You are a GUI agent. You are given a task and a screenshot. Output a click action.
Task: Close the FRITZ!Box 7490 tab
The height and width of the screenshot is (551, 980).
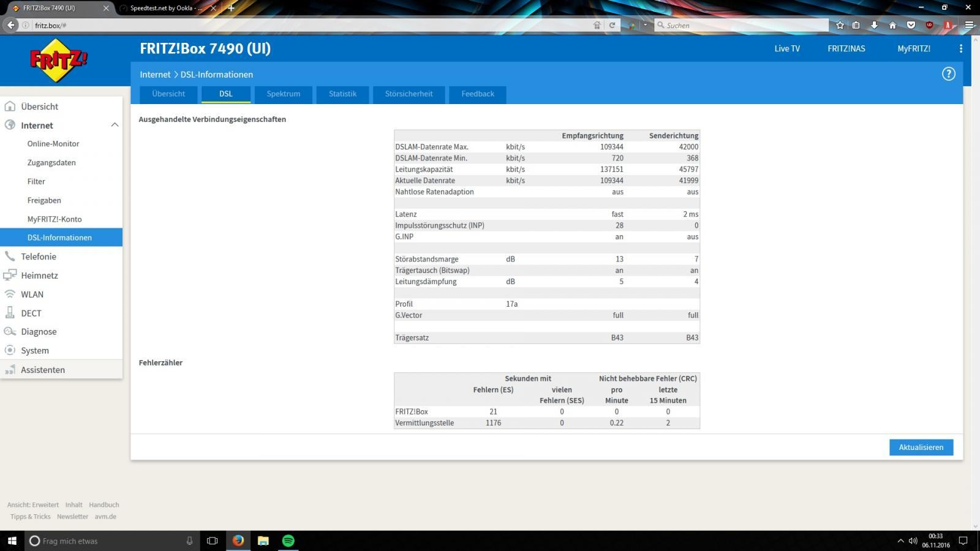pos(106,8)
